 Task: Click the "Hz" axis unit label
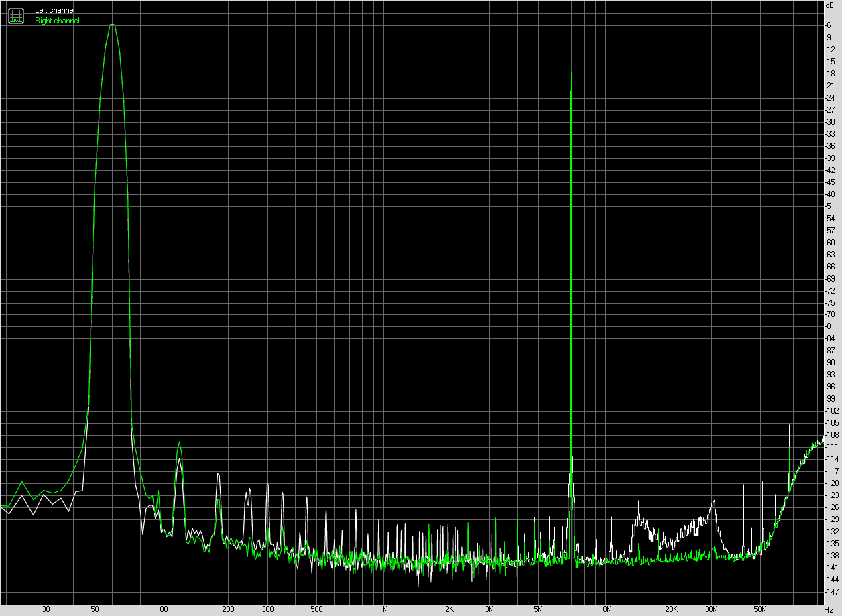pos(829,609)
